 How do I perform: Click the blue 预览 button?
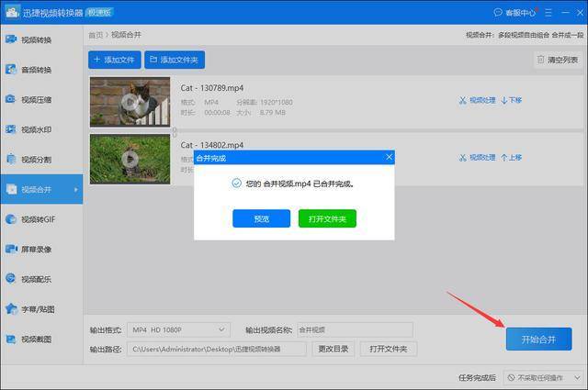click(x=261, y=218)
